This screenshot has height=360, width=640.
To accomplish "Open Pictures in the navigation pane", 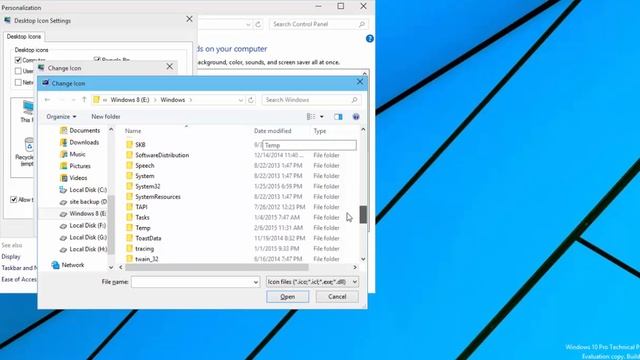I will 80,166.
